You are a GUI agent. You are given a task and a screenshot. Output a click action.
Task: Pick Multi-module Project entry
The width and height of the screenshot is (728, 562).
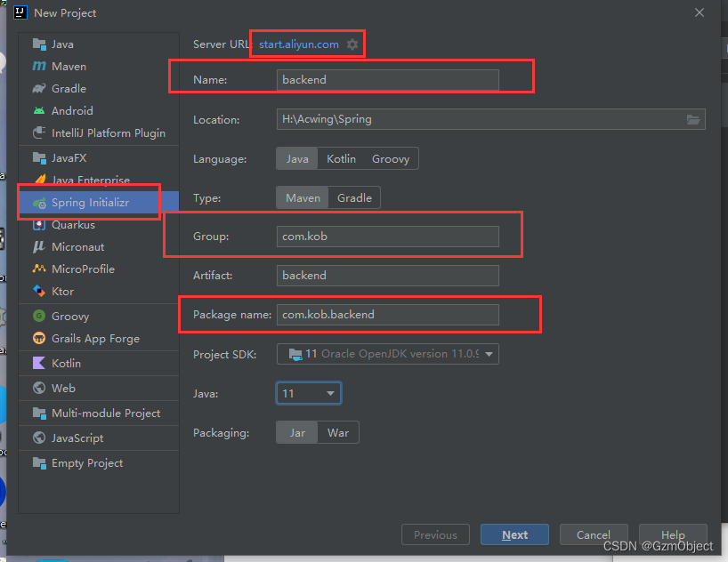[x=99, y=413]
